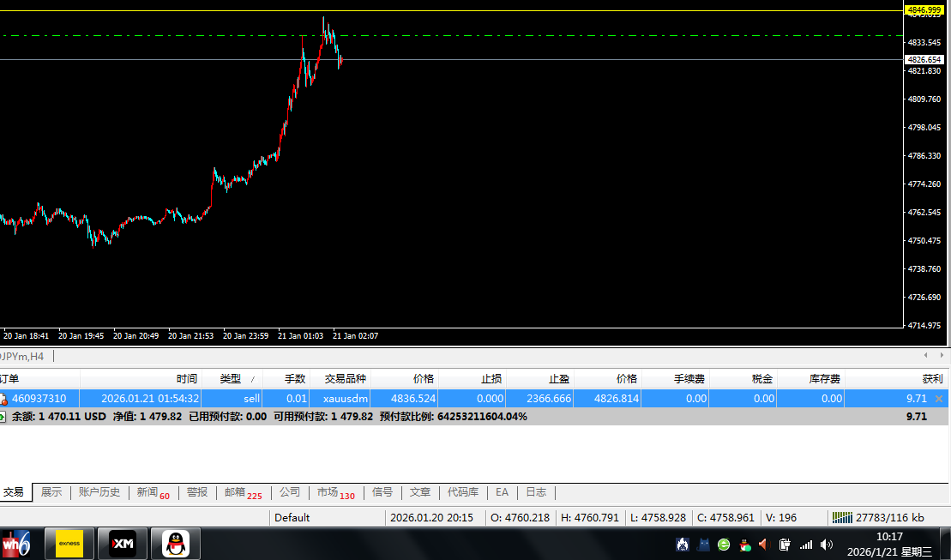Click the wh6 taskbar application icon

pyautogui.click(x=16, y=544)
